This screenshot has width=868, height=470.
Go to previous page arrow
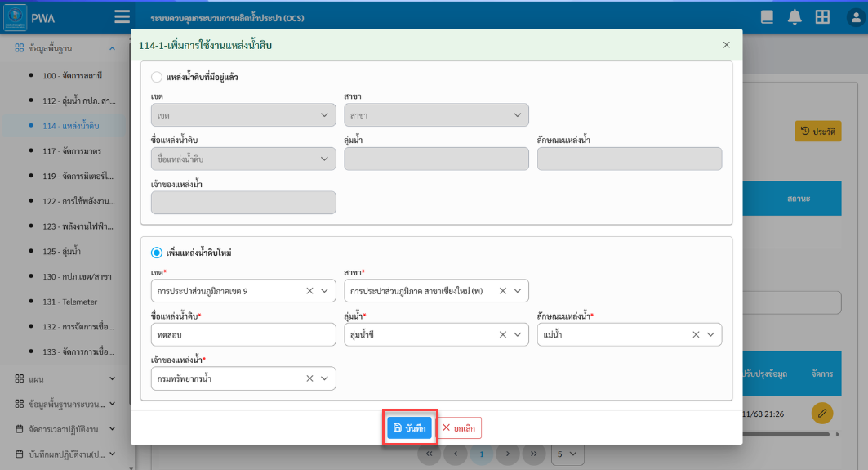[456, 454]
